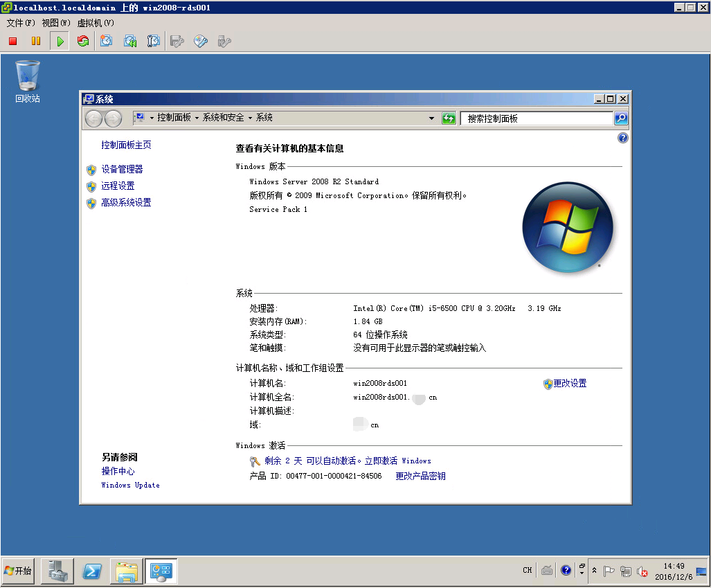The width and height of the screenshot is (711, 588).
Task: Open the Snapshot Manager icon
Action: coord(154,42)
